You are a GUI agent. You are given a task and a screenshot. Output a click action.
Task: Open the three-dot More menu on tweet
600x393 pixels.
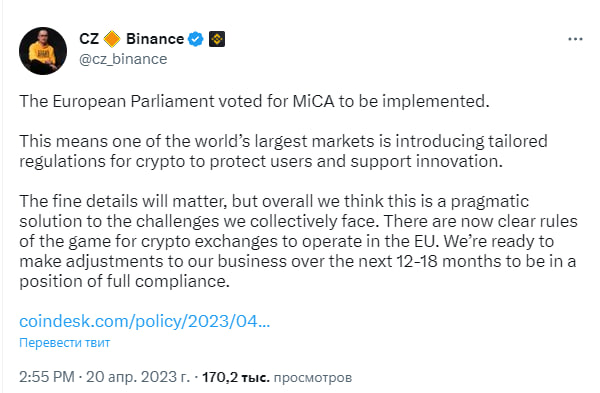coord(575,39)
